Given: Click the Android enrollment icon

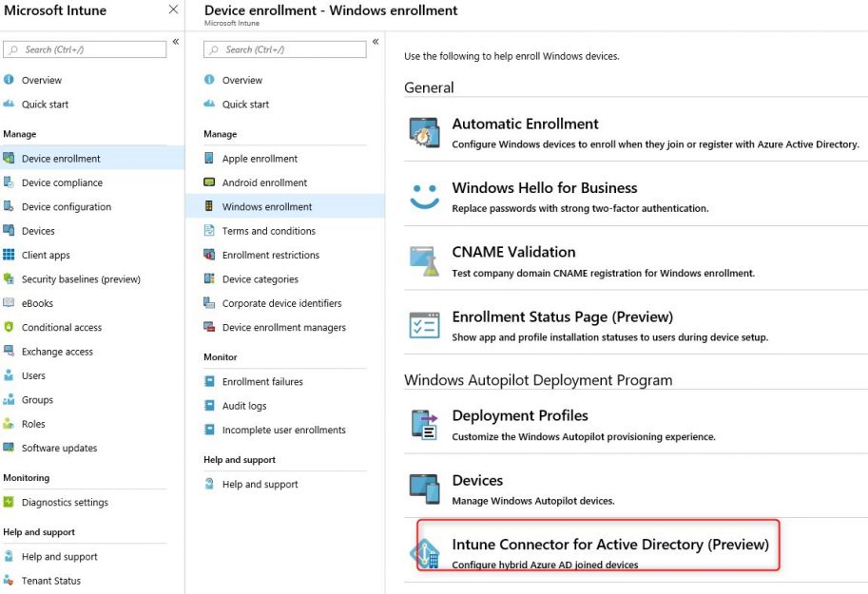Looking at the screenshot, I should pyautogui.click(x=208, y=182).
